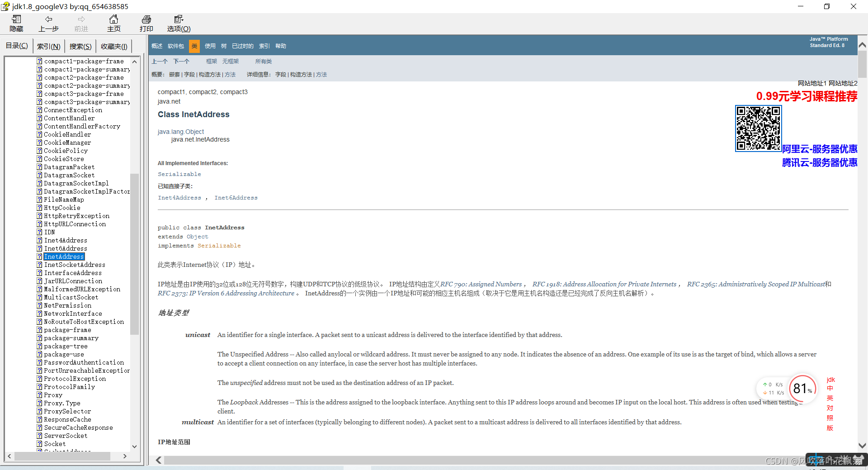Click the topic icon beside FileNameMap
Screen dimensions: 868x470
(40, 199)
